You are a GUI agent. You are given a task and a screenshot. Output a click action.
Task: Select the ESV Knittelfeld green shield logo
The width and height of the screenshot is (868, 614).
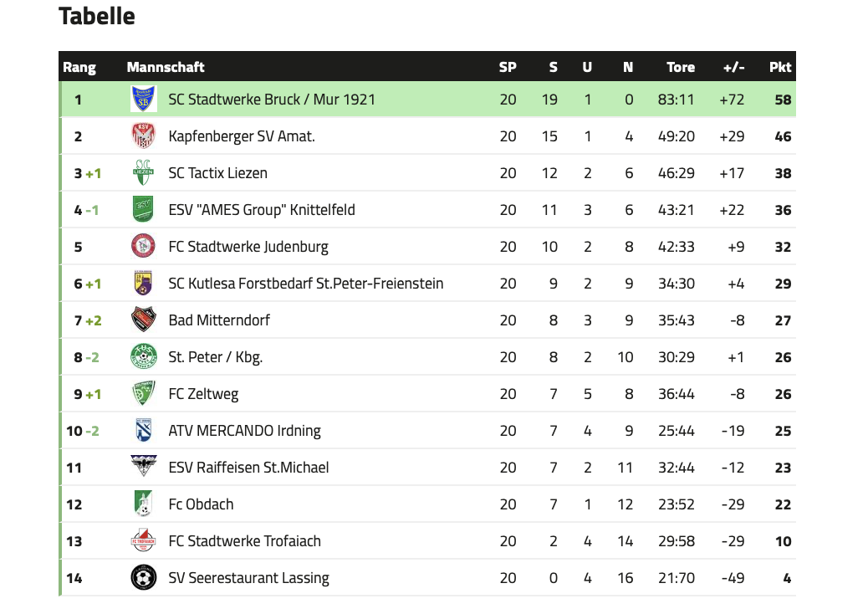pyautogui.click(x=143, y=209)
